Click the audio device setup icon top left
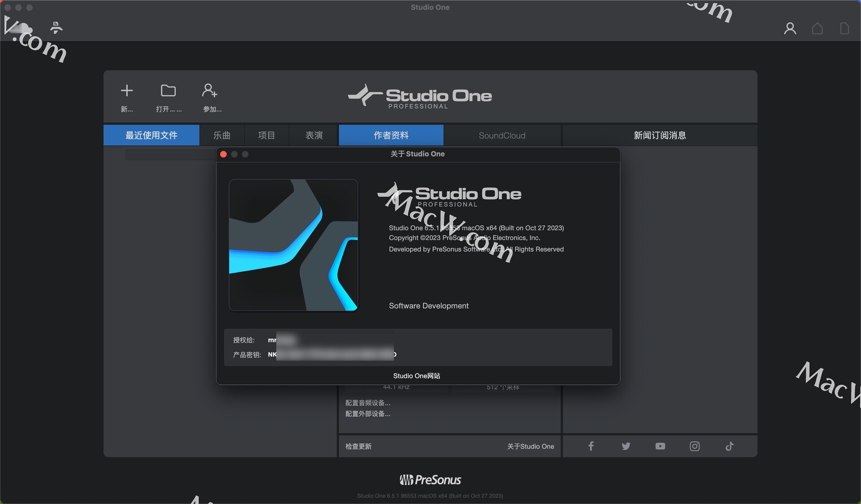Image resolution: width=861 pixels, height=504 pixels. (56, 27)
